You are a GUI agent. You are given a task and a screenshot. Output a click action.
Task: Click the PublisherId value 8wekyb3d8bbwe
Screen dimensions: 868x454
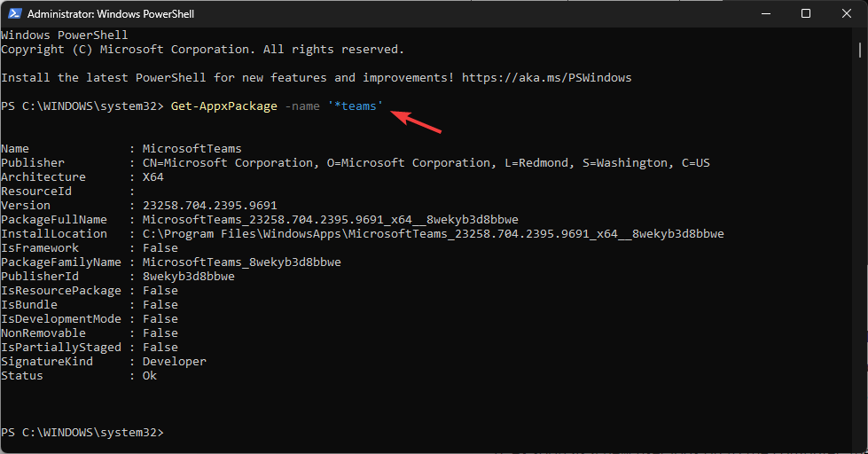(x=188, y=277)
